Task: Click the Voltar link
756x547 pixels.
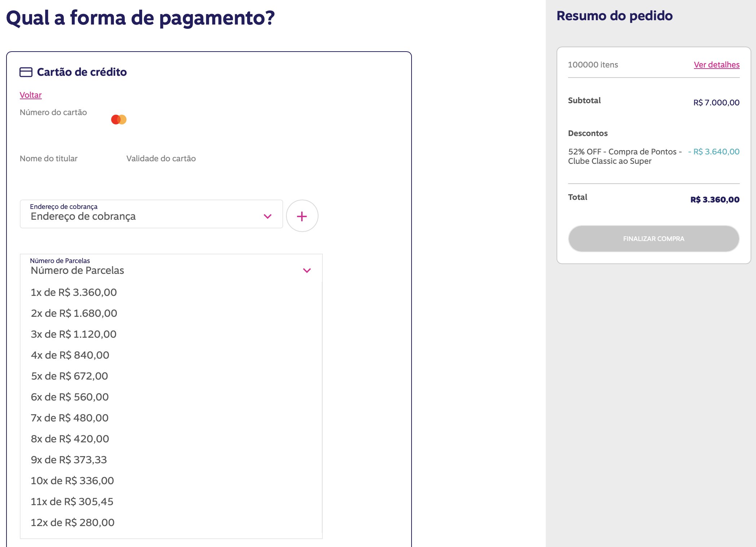Action: pyautogui.click(x=31, y=95)
